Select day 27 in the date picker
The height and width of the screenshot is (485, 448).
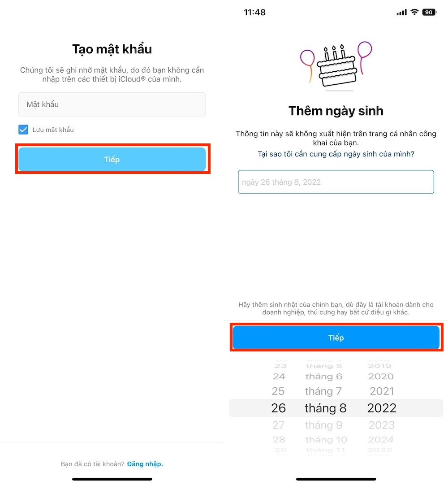(278, 425)
